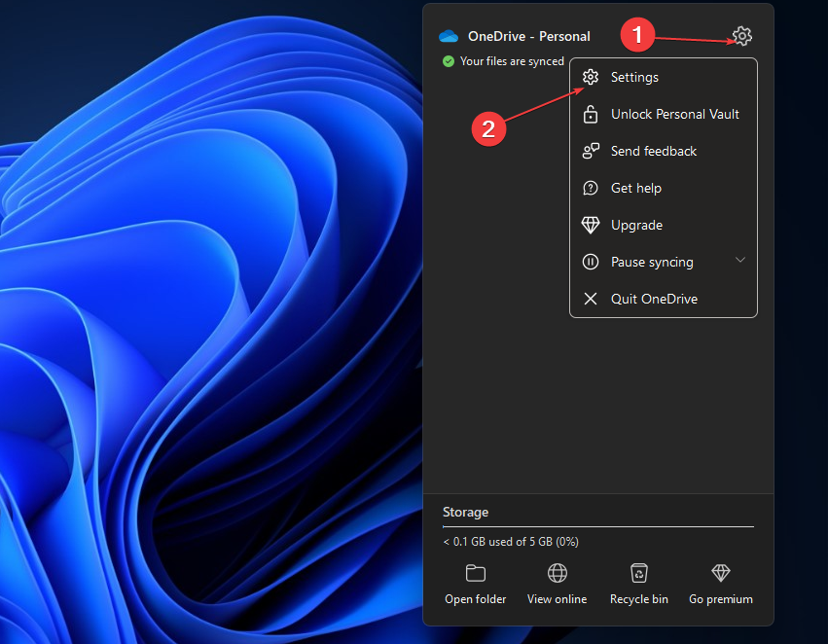Choose Get help from the menu
The width and height of the screenshot is (828, 644).
664,188
